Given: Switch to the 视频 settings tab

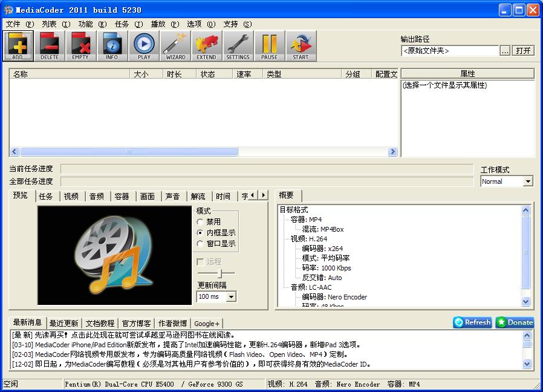Looking at the screenshot, I should coord(71,195).
